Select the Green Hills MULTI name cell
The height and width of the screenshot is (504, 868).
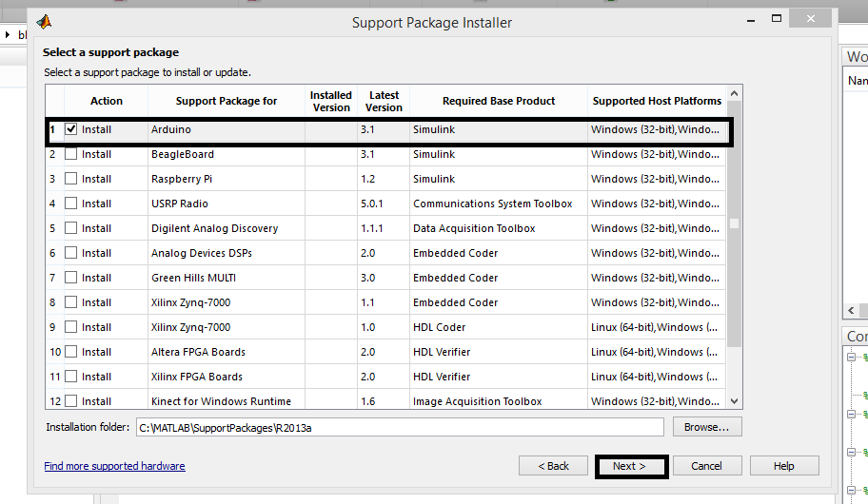click(x=227, y=277)
